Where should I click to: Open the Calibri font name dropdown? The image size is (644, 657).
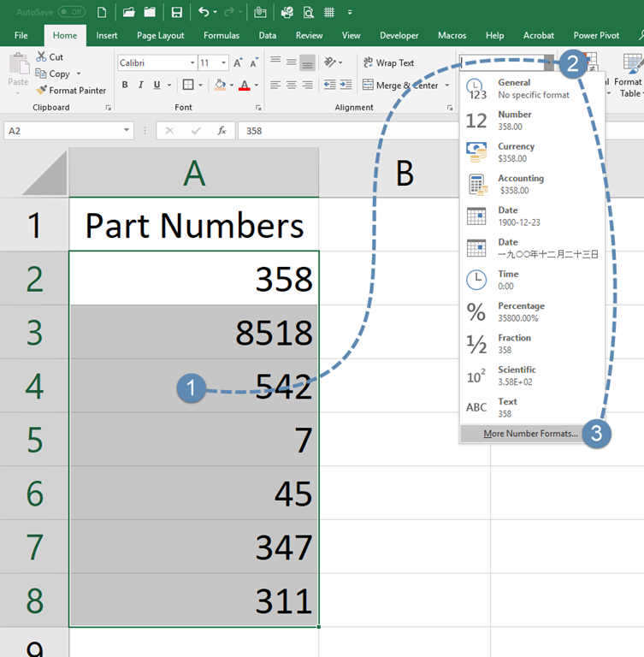191,62
